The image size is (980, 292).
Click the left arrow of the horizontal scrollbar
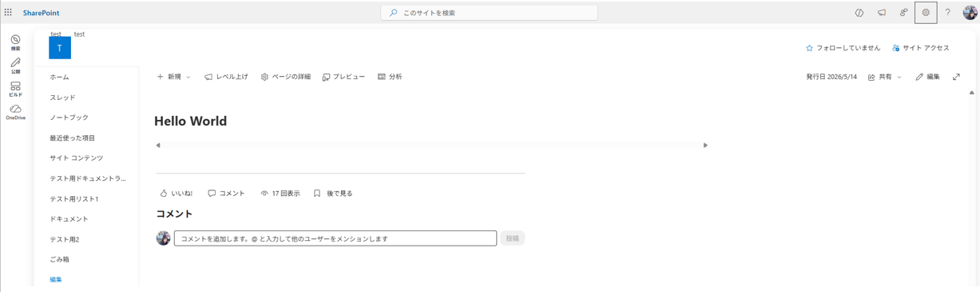click(x=158, y=146)
